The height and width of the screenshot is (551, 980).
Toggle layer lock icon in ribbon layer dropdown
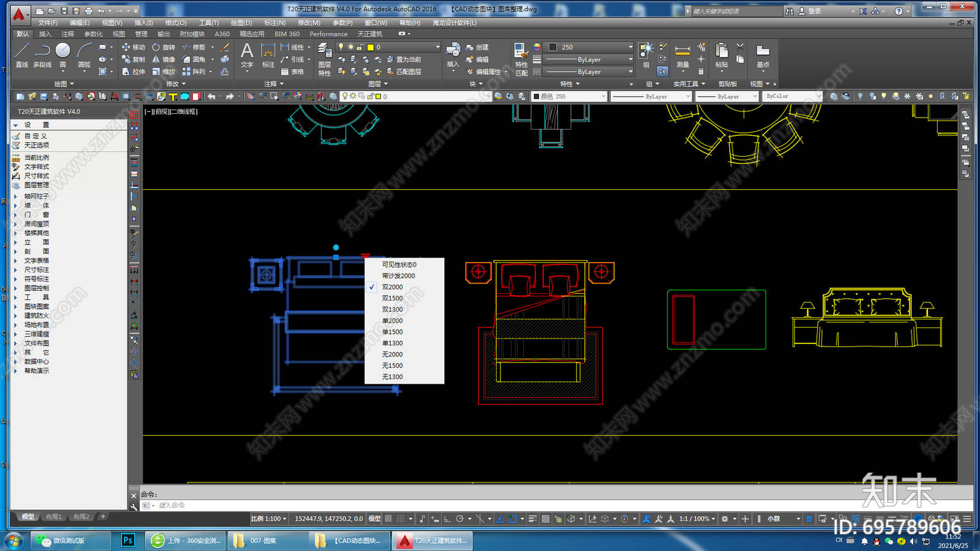pyautogui.click(x=361, y=47)
